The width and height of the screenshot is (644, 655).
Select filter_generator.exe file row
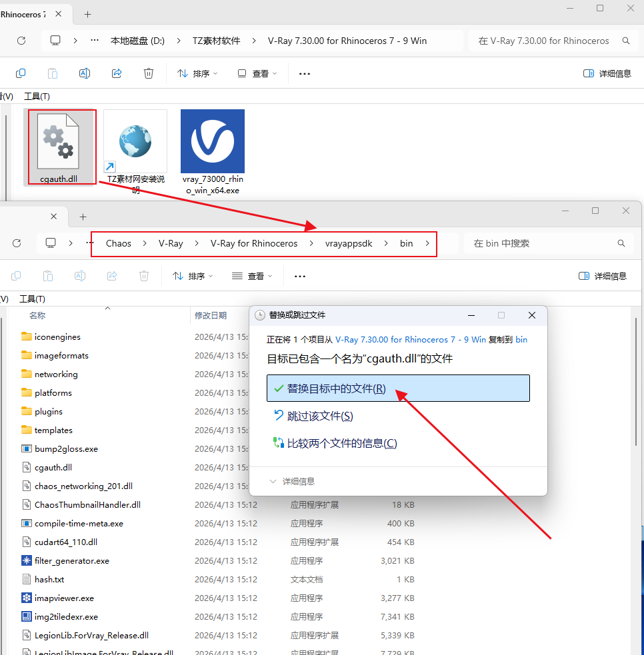point(217,560)
